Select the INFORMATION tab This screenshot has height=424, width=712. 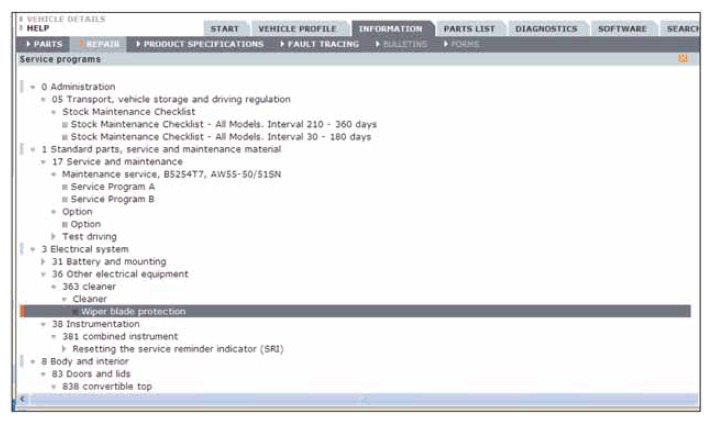(x=391, y=29)
